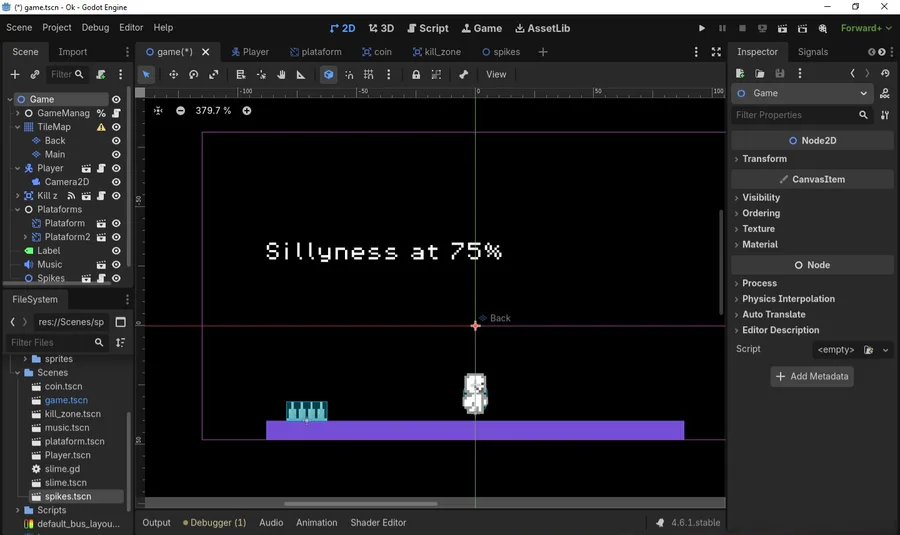
Task: Click TileMap warning triangle icon
Action: click(101, 127)
